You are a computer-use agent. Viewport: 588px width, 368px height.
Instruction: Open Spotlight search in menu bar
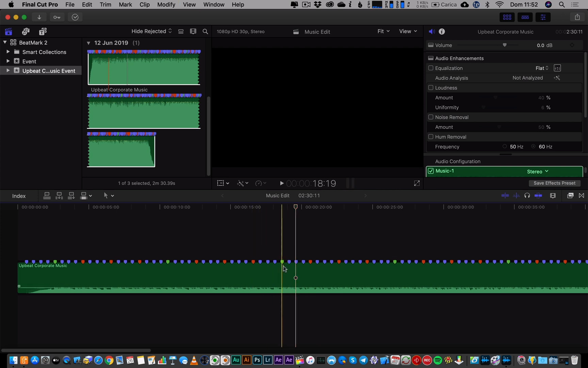(x=562, y=4)
